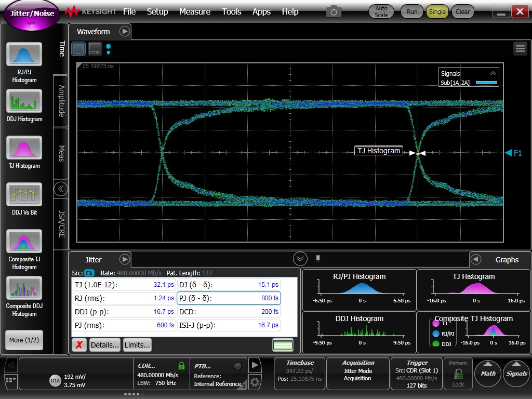532x399 pixels.
Task: Select the DDJ Histogram icon
Action: (24, 101)
